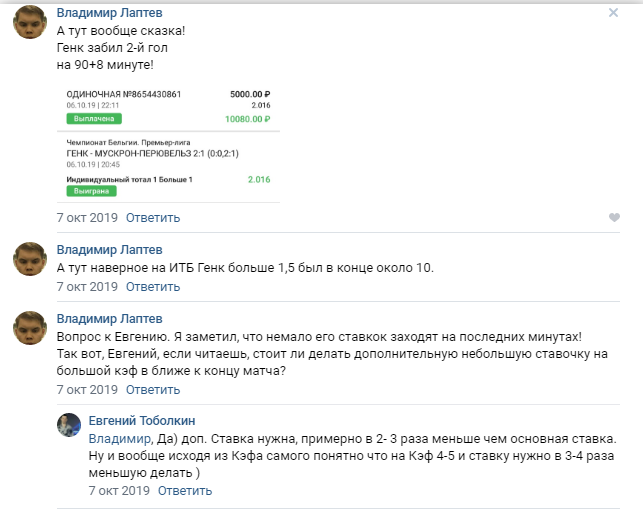Click the 7 окт 2019 date of first comment
The height and width of the screenshot is (512, 643).
coord(87,218)
